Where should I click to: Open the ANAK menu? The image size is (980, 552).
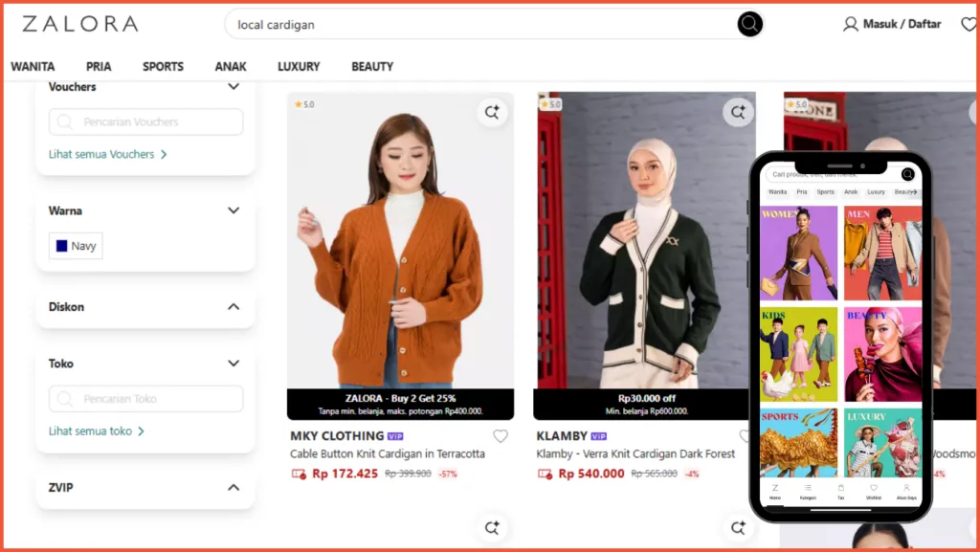(x=231, y=66)
